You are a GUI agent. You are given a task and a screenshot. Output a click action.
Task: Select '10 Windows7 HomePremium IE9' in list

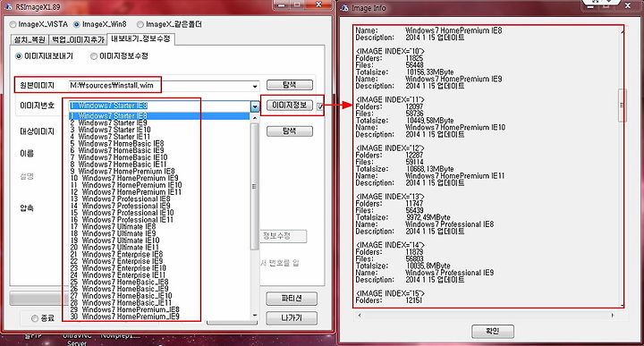tap(159, 179)
